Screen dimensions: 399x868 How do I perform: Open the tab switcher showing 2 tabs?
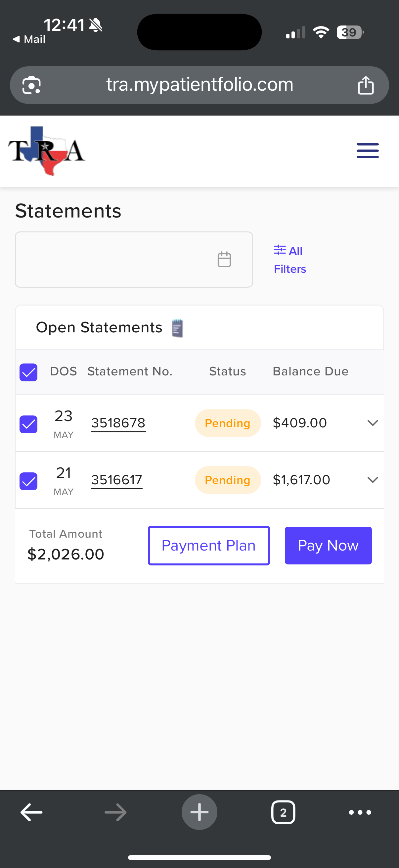point(283,812)
